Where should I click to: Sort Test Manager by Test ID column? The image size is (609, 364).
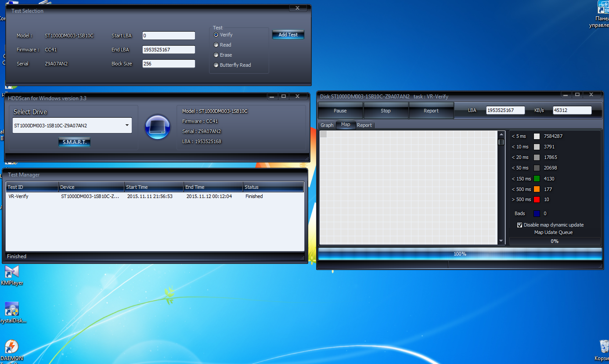pos(32,187)
